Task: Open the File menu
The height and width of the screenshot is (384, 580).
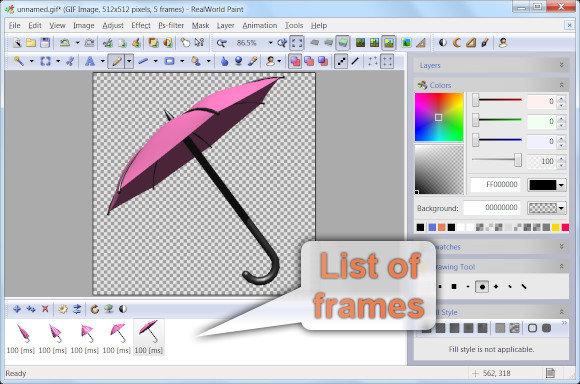Action: (14, 26)
